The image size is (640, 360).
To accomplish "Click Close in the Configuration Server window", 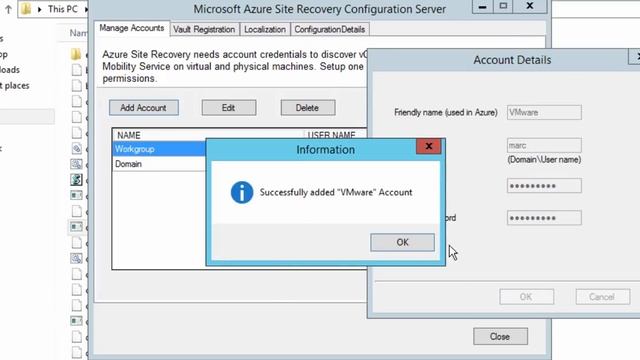I will tap(500, 336).
